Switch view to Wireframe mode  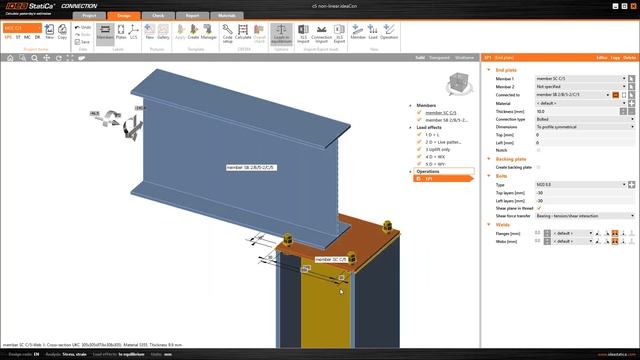click(464, 58)
